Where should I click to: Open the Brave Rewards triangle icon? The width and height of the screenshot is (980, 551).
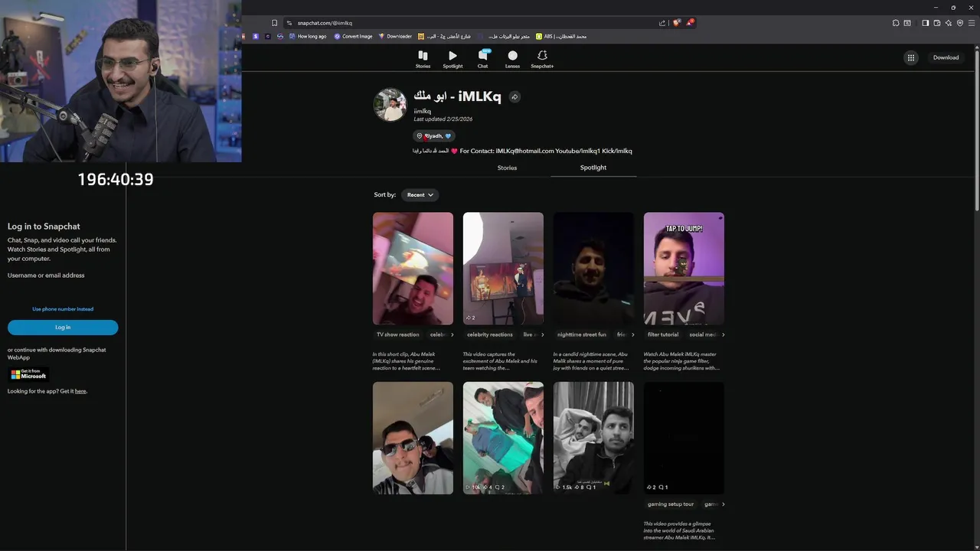[690, 23]
